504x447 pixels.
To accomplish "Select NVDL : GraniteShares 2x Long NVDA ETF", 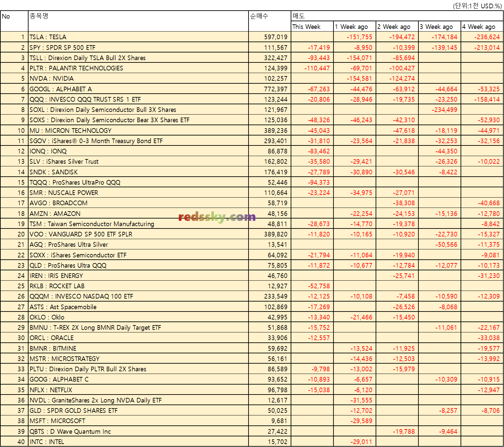I will [96, 400].
